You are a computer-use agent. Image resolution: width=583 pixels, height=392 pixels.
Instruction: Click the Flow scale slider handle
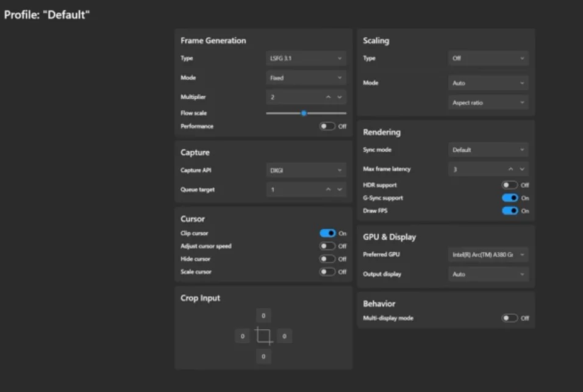pos(304,113)
